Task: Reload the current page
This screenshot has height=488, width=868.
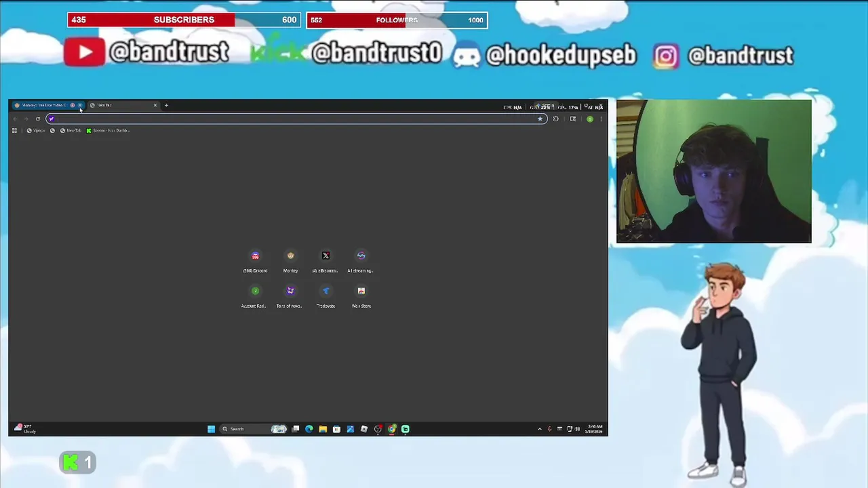Action: click(x=38, y=119)
